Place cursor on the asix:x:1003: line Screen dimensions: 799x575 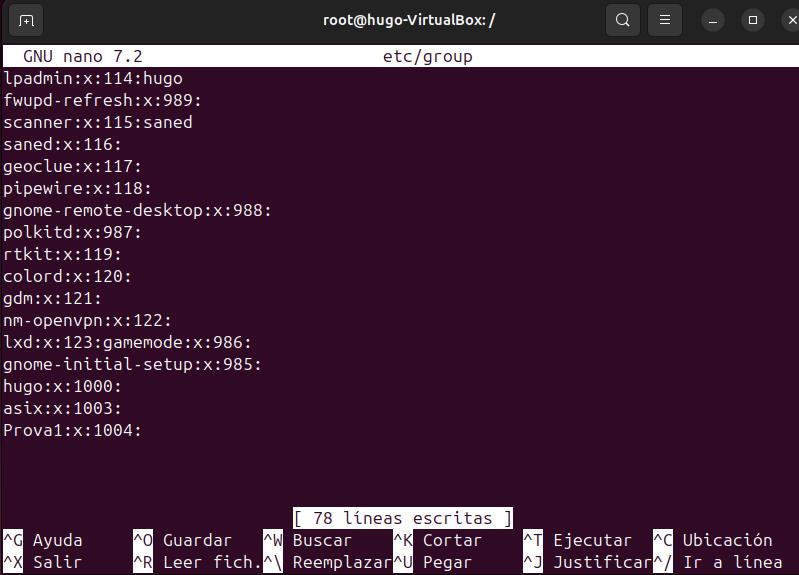pos(62,408)
